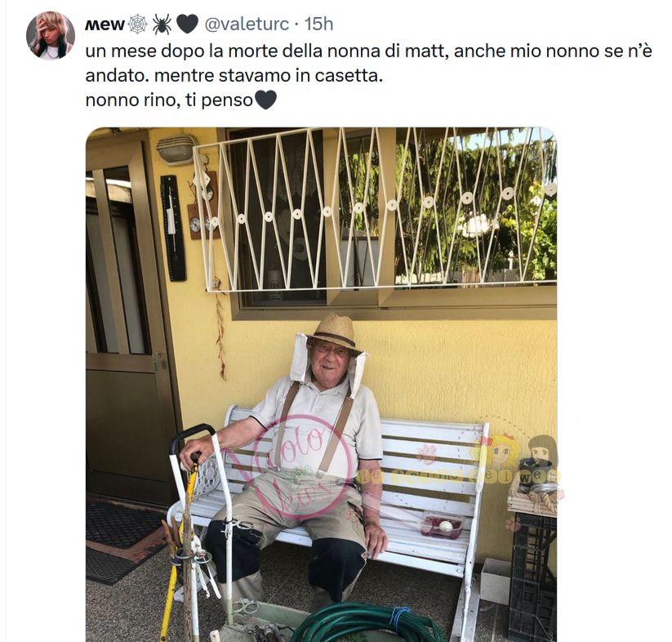Screen dimensions: 672x642
Task: Open the мew display name link
Action: 105,25
